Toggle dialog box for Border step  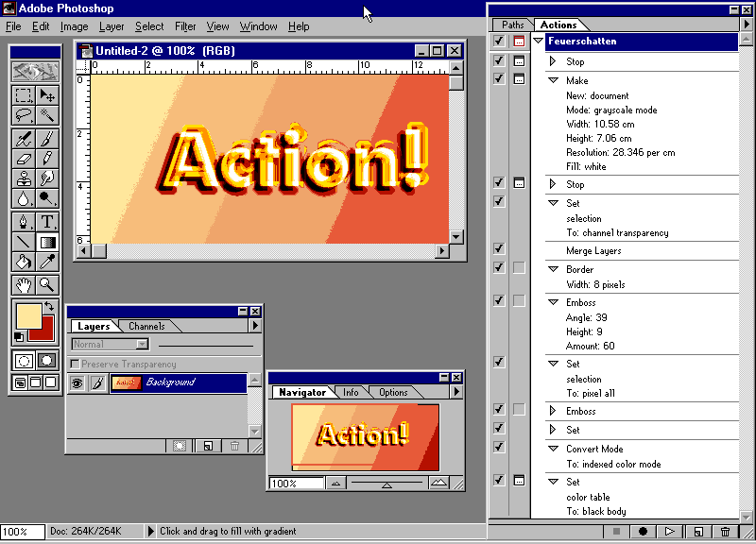(x=519, y=267)
